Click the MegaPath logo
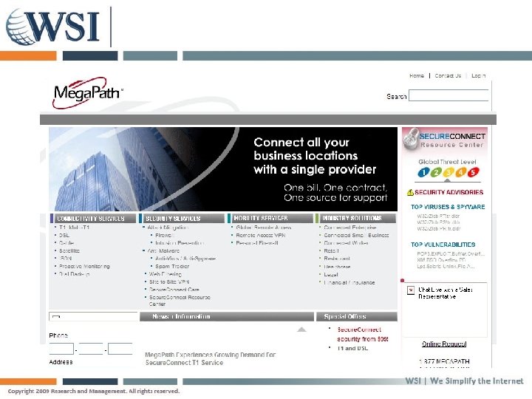The image size is (532, 399). coord(87,92)
